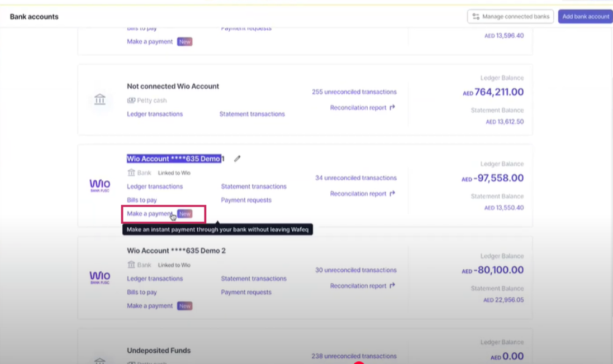Click the Reconcilation report text for Wio Demo 2
The height and width of the screenshot is (364, 613).
coord(358,286)
